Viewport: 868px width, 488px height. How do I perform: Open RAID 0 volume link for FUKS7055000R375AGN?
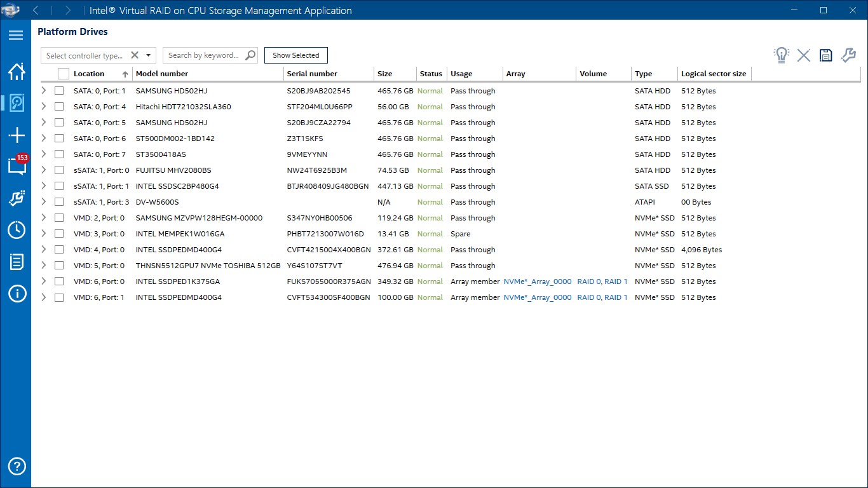click(588, 281)
